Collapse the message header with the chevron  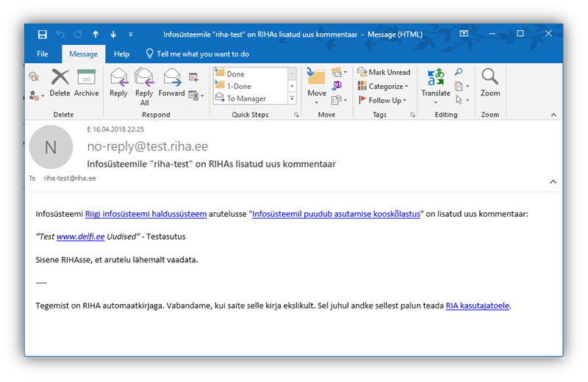[x=553, y=181]
